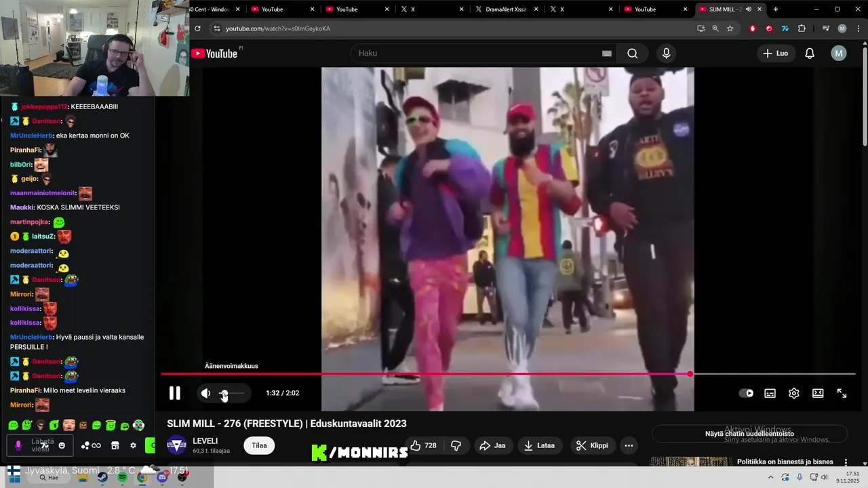Open the Luo create menu
The image size is (868, 488).
click(x=775, y=54)
